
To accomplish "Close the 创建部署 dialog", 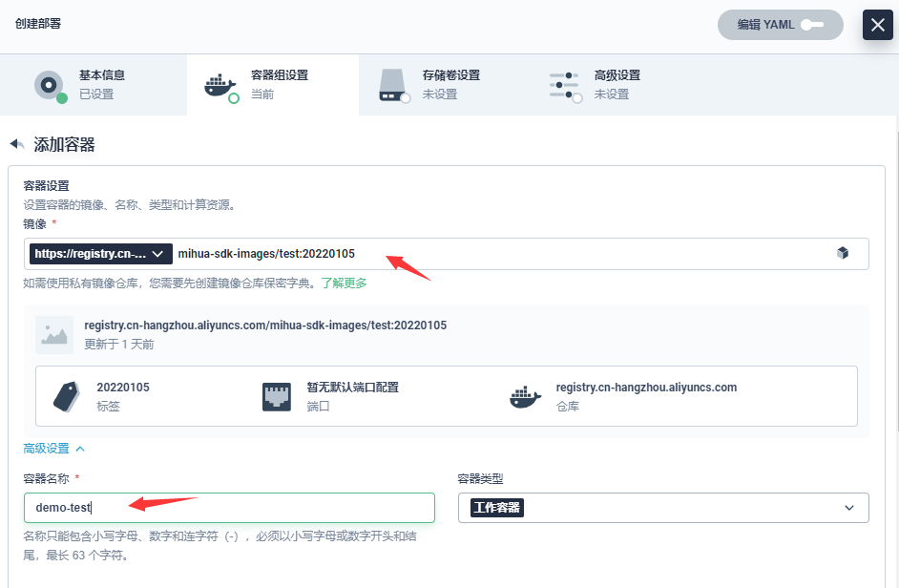I will (877, 25).
